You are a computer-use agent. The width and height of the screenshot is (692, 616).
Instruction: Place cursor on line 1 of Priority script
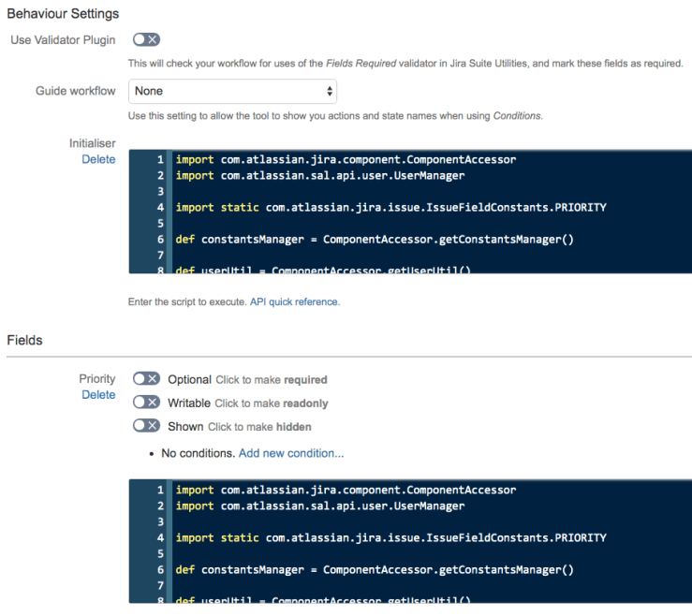(x=346, y=490)
